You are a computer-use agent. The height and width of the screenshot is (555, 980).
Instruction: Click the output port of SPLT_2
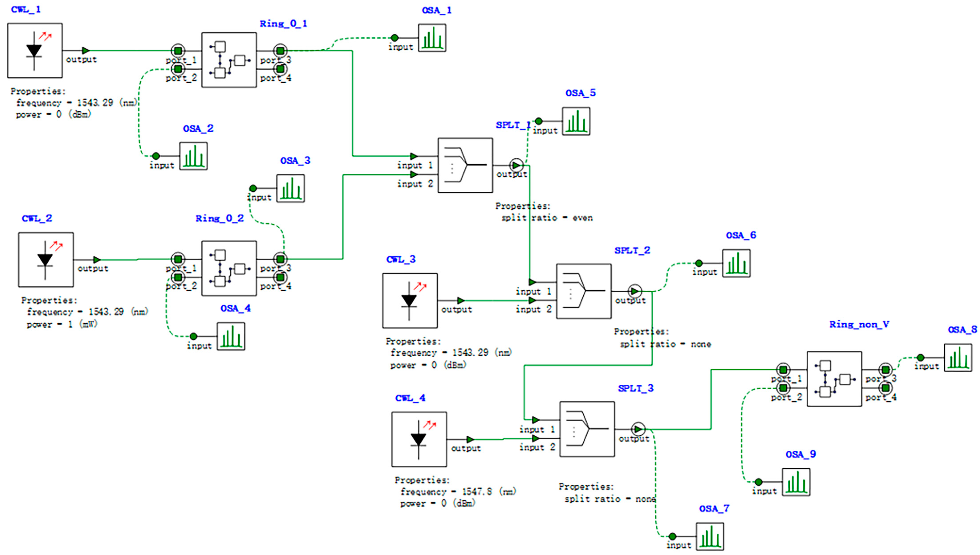click(x=635, y=291)
